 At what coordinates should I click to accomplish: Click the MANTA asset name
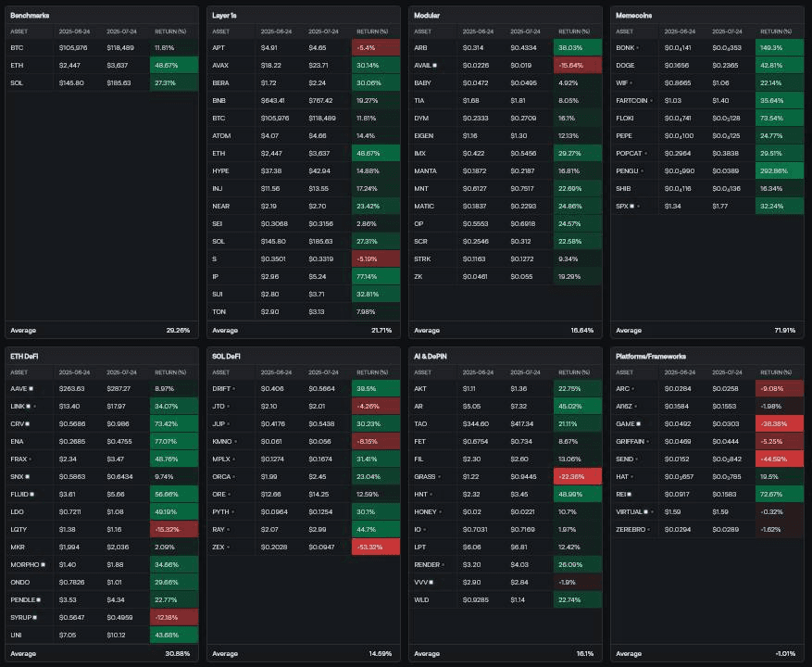425,171
